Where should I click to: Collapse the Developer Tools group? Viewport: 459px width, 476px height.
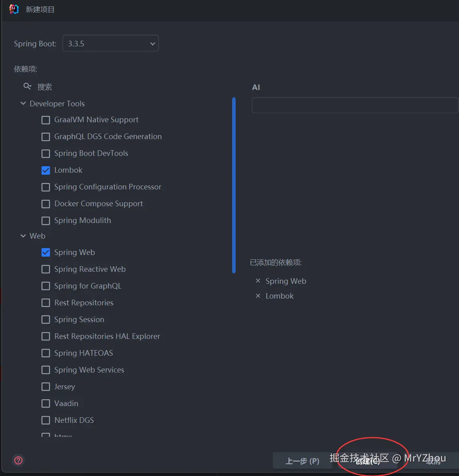23,104
